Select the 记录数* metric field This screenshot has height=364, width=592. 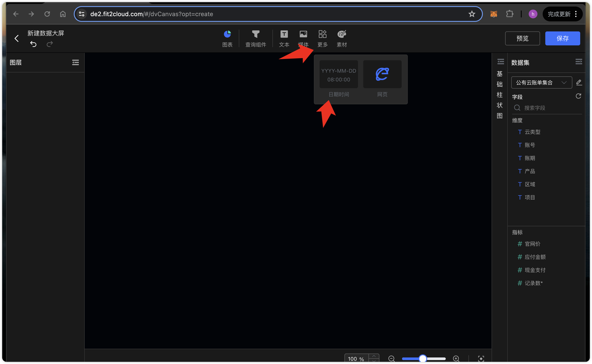point(530,283)
